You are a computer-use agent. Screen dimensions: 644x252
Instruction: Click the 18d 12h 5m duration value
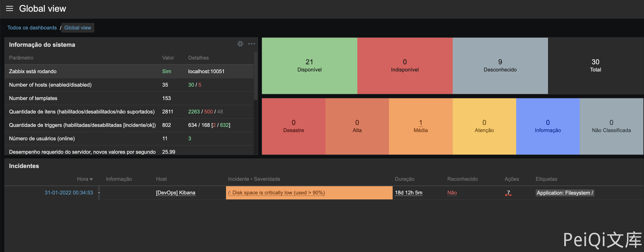(408, 193)
